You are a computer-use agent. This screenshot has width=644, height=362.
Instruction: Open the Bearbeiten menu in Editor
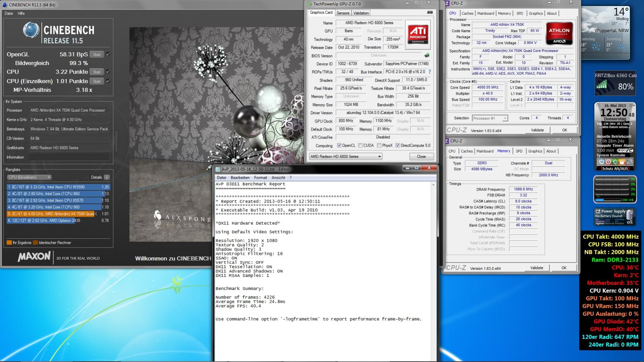click(x=240, y=177)
